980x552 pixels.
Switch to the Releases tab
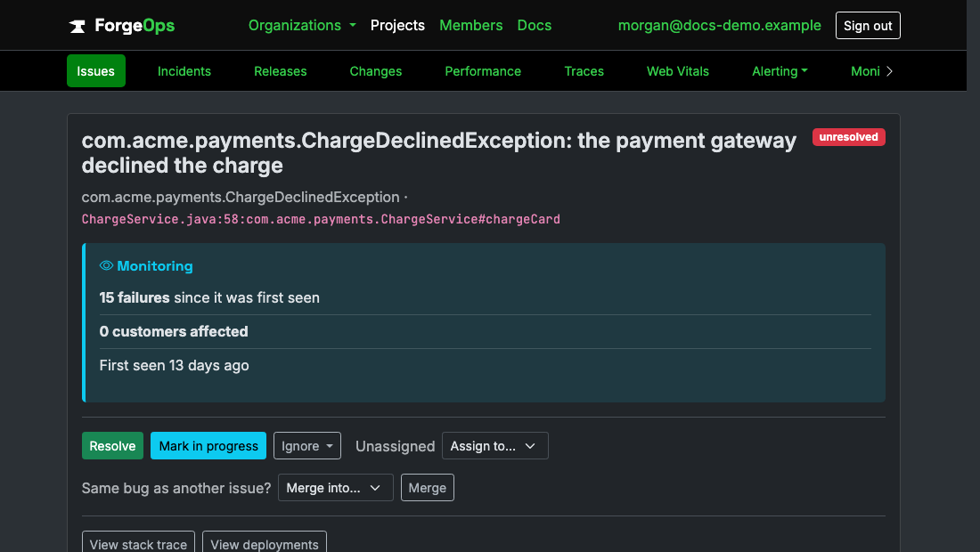click(280, 71)
